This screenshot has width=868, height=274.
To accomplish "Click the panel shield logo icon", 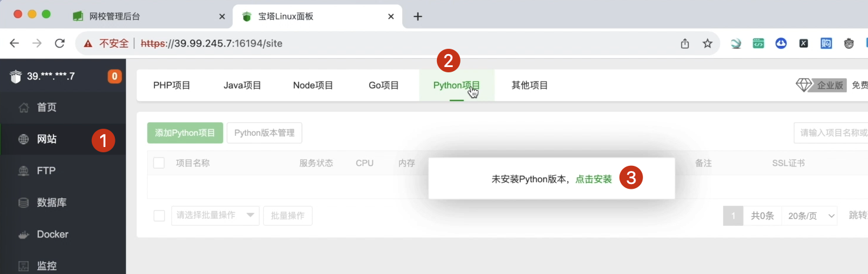I will 15,76.
